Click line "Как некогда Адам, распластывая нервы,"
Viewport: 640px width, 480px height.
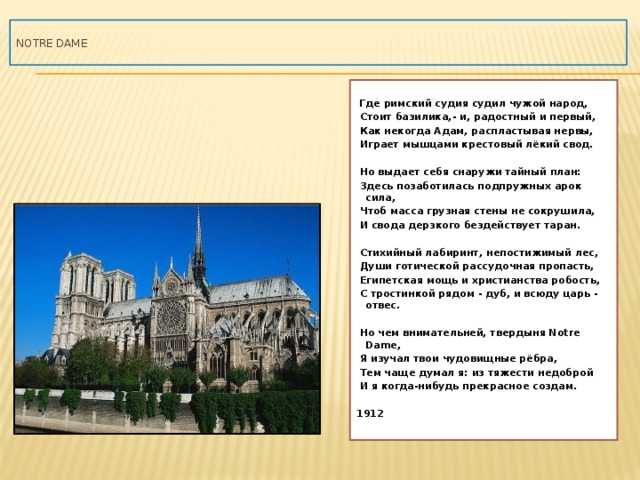click(x=476, y=131)
